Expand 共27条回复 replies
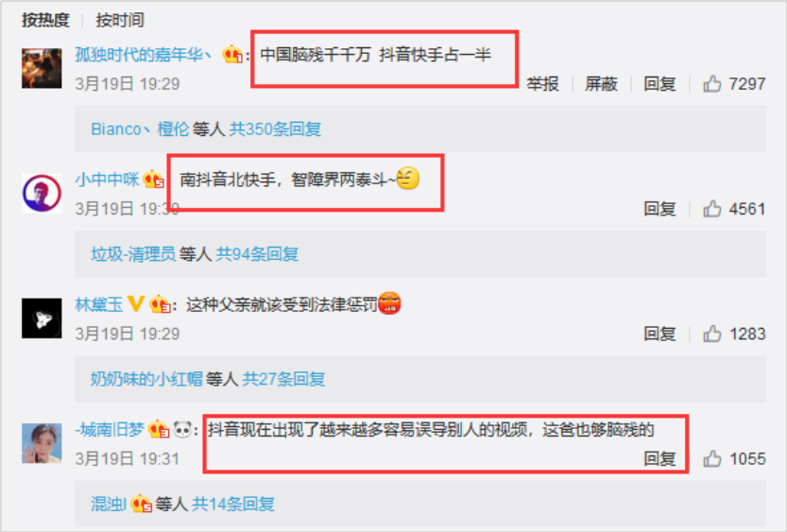Viewport: 787px width, 532px height. (x=283, y=379)
